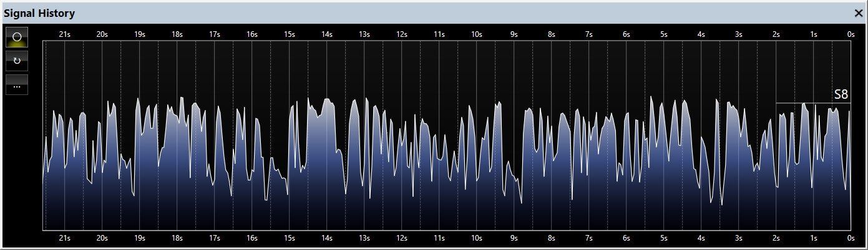
Task: Open the three-dots more options button
Action: point(17,85)
